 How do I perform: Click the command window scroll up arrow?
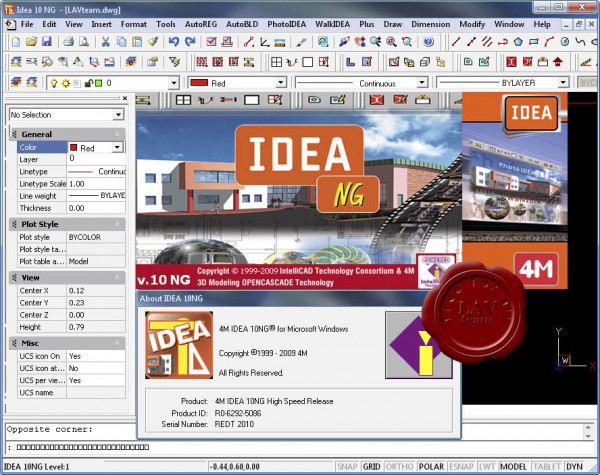pos(588,427)
